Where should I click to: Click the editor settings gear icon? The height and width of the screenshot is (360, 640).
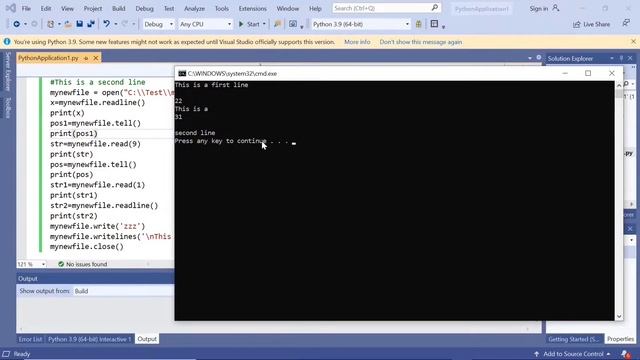pyautogui.click(x=539, y=58)
